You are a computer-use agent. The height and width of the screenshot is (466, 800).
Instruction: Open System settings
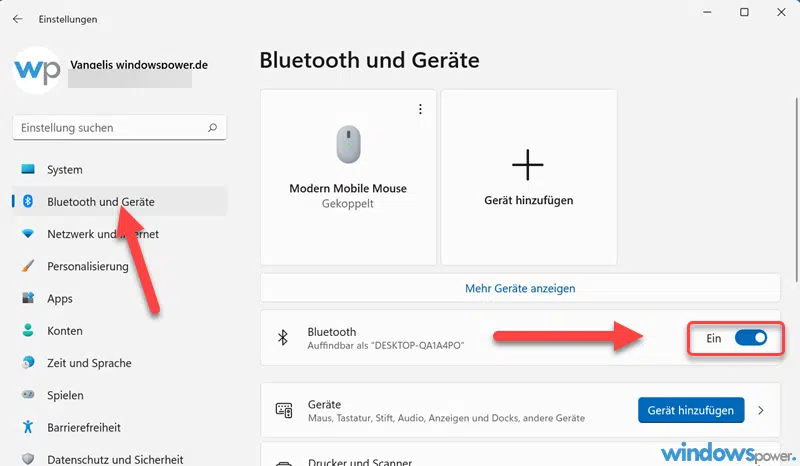(119, 169)
